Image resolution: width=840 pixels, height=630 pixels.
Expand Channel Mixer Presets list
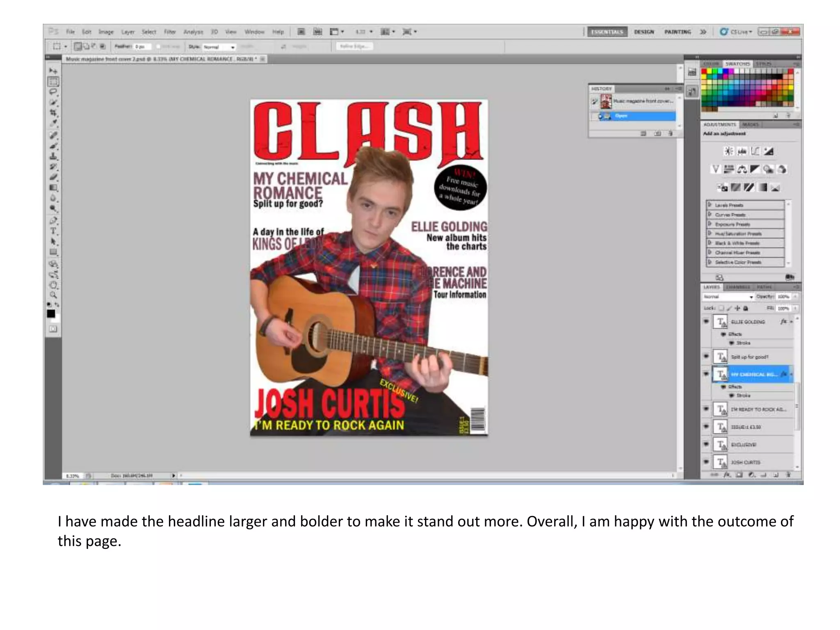point(710,252)
